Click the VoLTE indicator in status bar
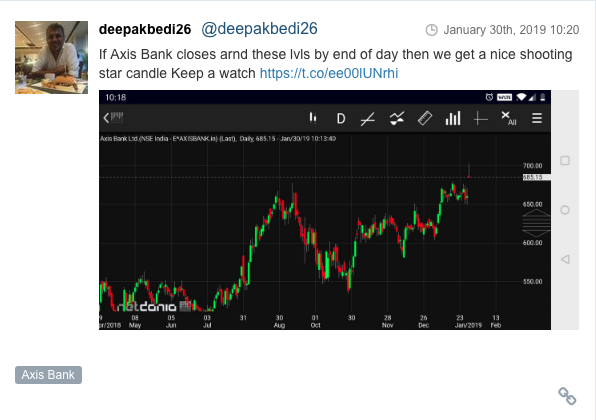 tap(504, 98)
